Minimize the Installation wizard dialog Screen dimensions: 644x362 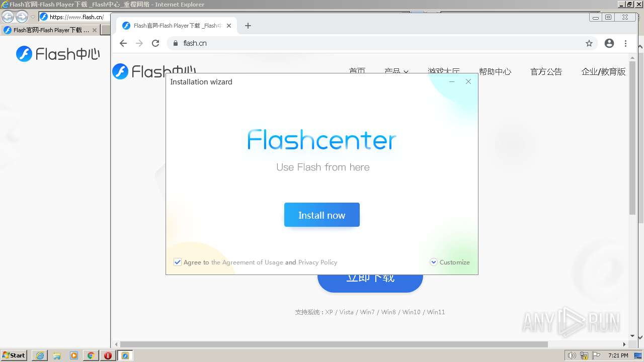(x=452, y=81)
